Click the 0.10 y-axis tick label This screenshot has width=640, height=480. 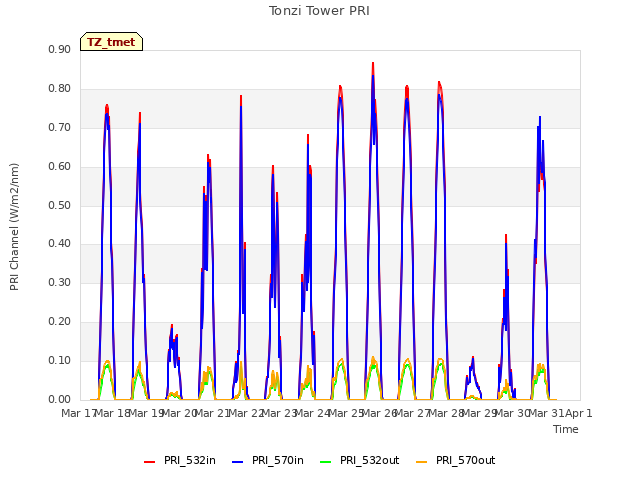60,360
